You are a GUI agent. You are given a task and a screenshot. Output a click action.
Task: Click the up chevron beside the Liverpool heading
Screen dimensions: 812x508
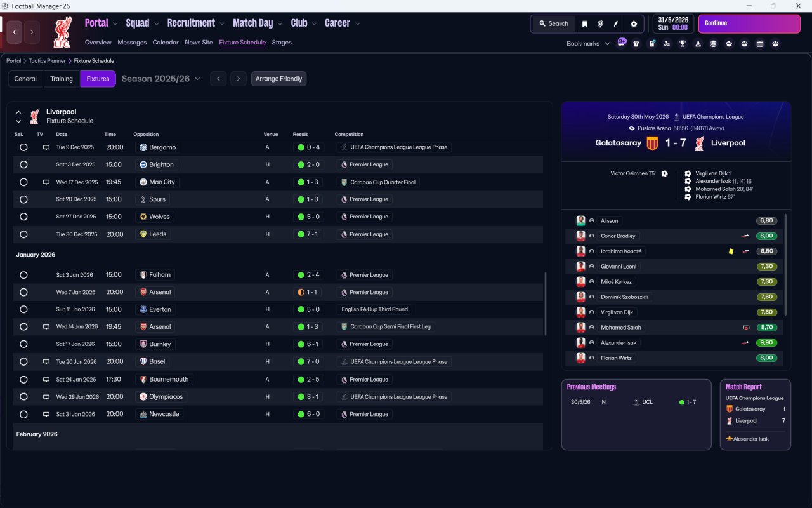tap(18, 112)
